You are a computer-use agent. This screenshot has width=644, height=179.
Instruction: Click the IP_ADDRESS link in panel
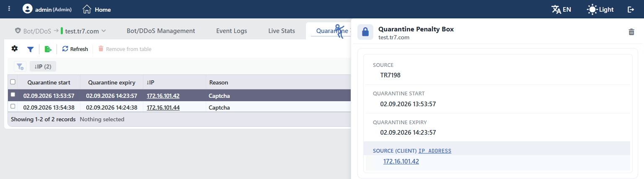point(435,151)
